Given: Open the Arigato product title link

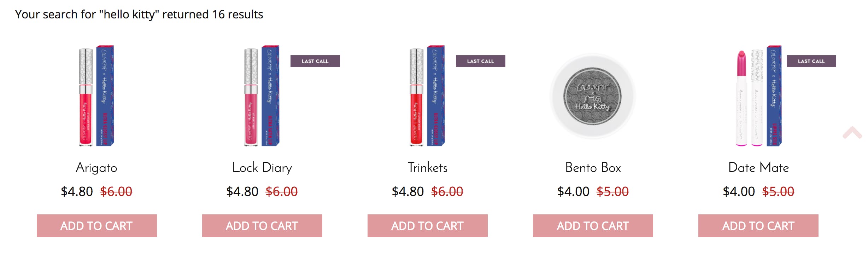Looking at the screenshot, I should (x=96, y=168).
